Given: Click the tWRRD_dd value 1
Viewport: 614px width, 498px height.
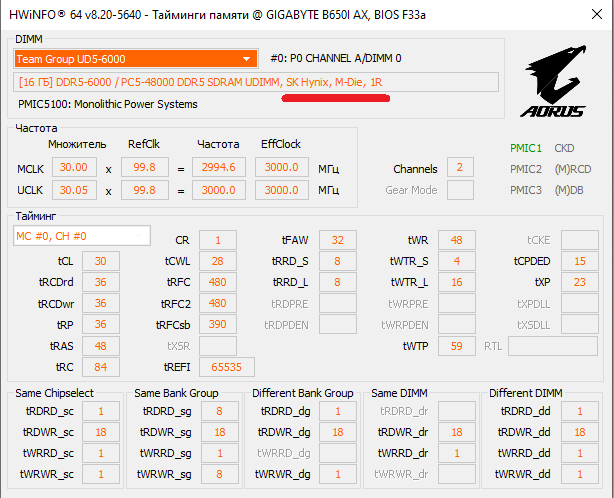Looking at the screenshot, I should click(580, 453).
